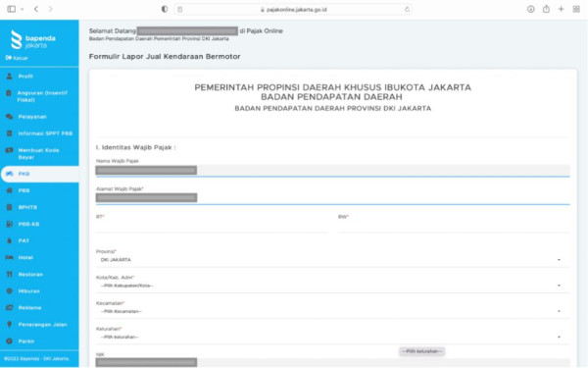
Task: Open Membuat Kode Bayar menu item
Action: pos(39,154)
